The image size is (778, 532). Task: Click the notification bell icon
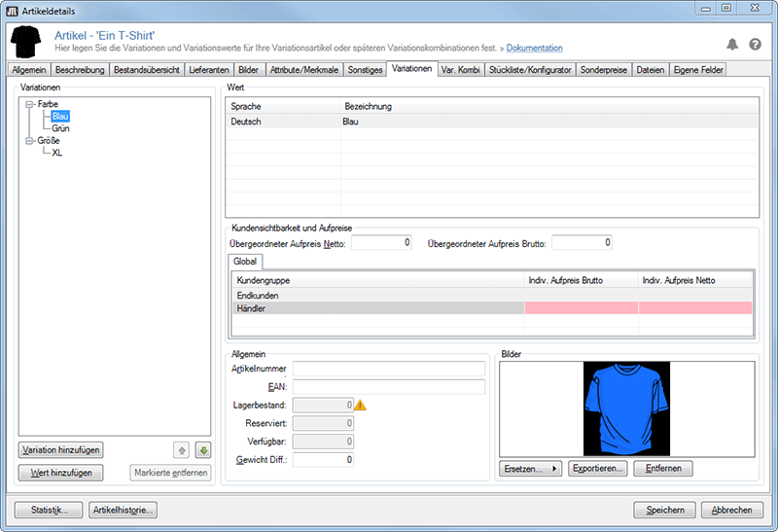[732, 44]
